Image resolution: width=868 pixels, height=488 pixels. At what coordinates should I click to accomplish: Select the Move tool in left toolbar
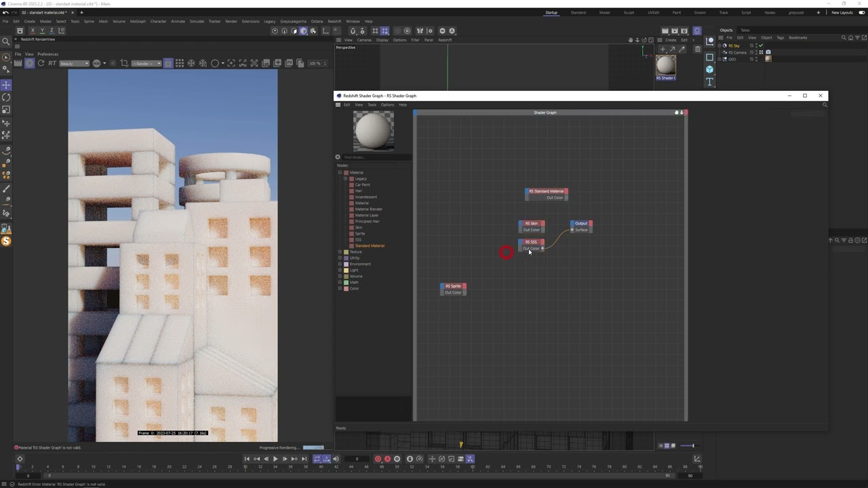pyautogui.click(x=6, y=85)
